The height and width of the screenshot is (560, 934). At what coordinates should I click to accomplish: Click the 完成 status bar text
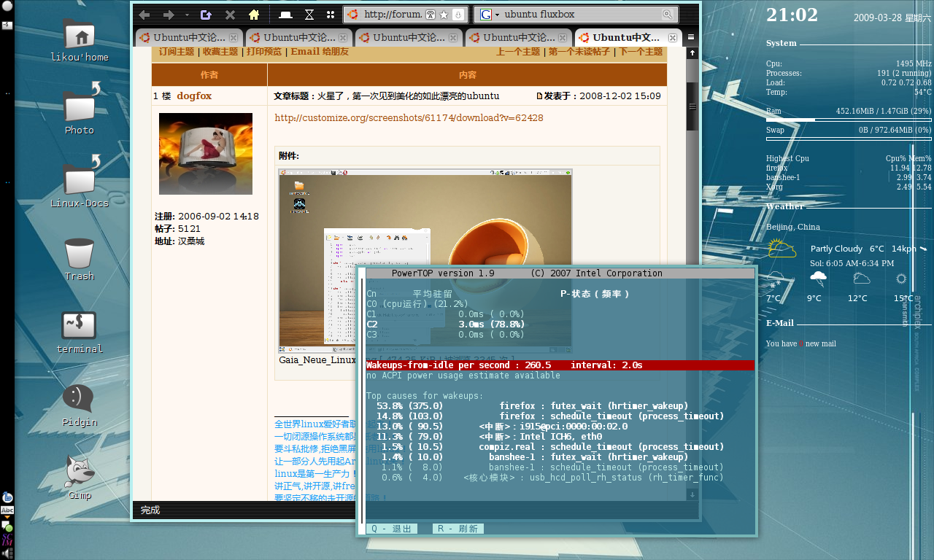point(150,510)
